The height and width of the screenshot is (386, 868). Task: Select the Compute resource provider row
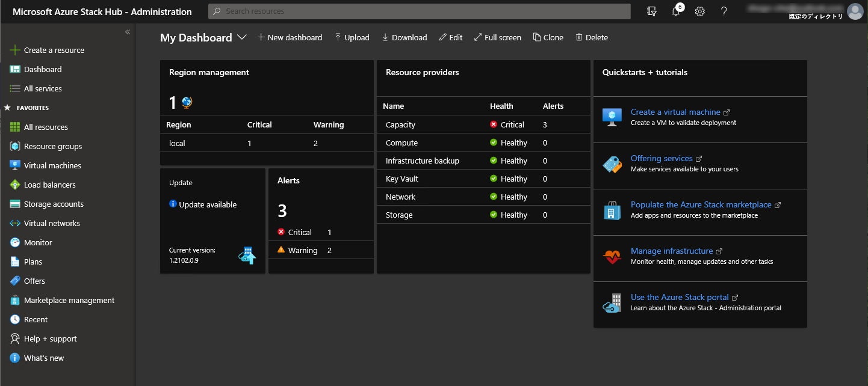483,142
